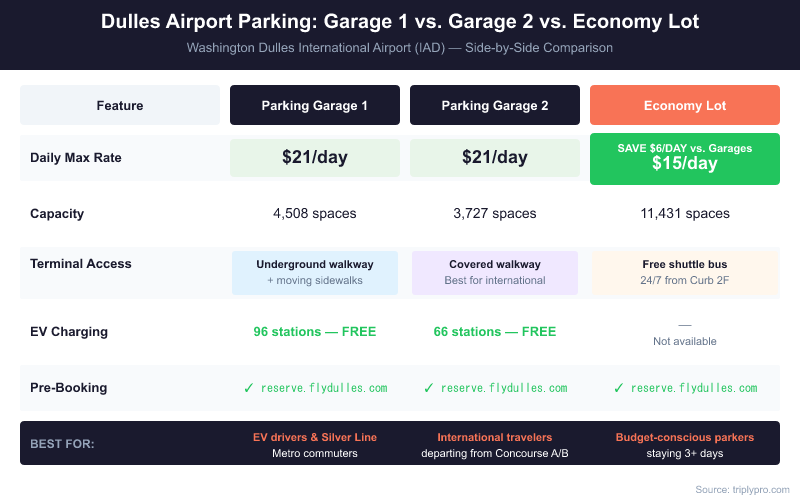The image size is (800, 500).
Task: Click the orange Economy Lot header
Action: (685, 105)
